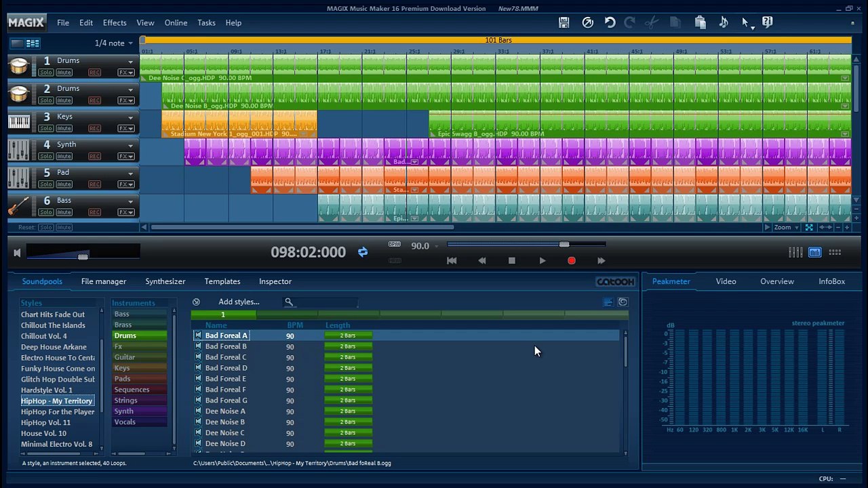Click the Save project floppy disk icon
This screenshot has width=868, height=488.
coord(564,22)
